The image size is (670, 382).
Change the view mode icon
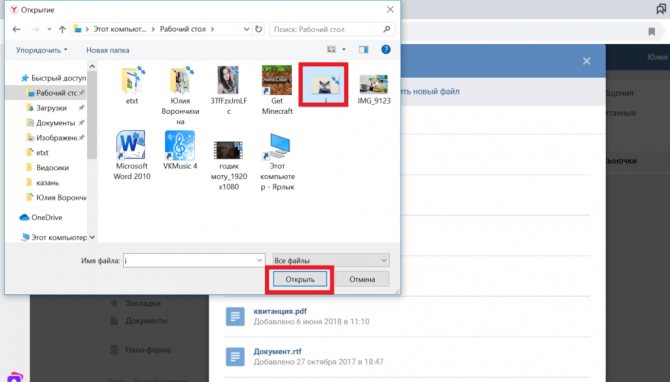tap(332, 50)
